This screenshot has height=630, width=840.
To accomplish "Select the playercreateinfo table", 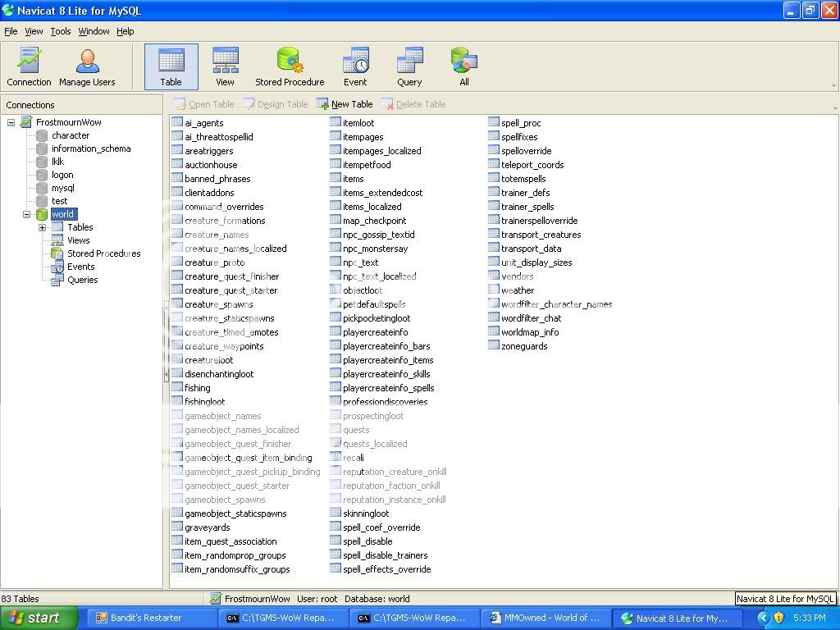I will 375,332.
